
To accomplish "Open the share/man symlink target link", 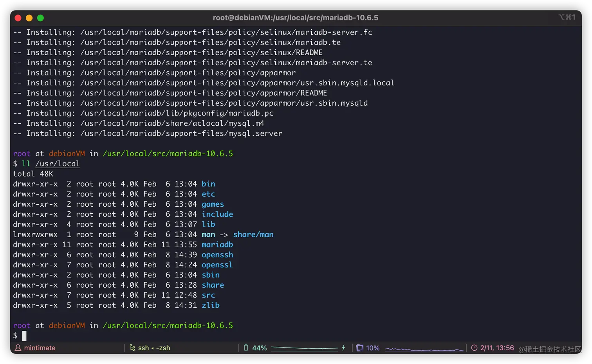I will 253,234.
